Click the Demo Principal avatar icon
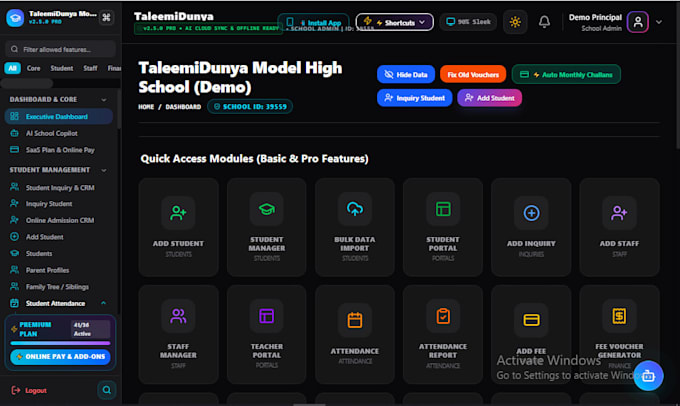The image size is (680, 406). (x=638, y=22)
